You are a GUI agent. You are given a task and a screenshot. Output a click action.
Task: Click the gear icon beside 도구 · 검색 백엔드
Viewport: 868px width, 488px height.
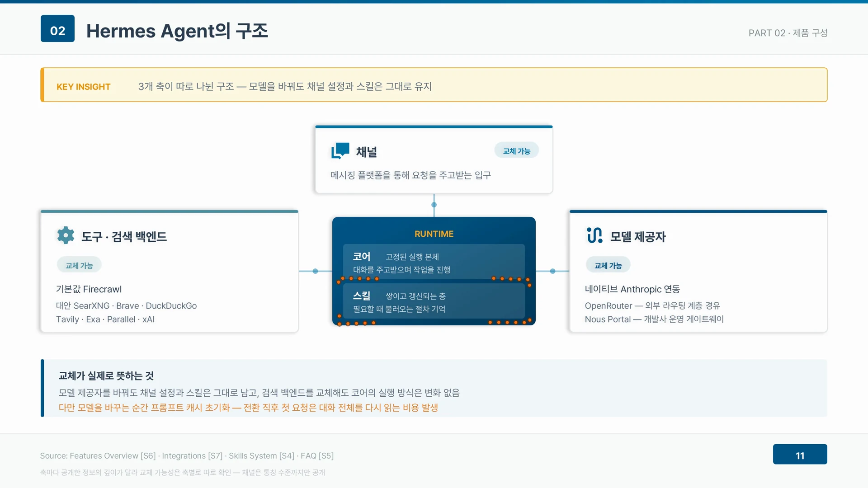click(x=66, y=235)
